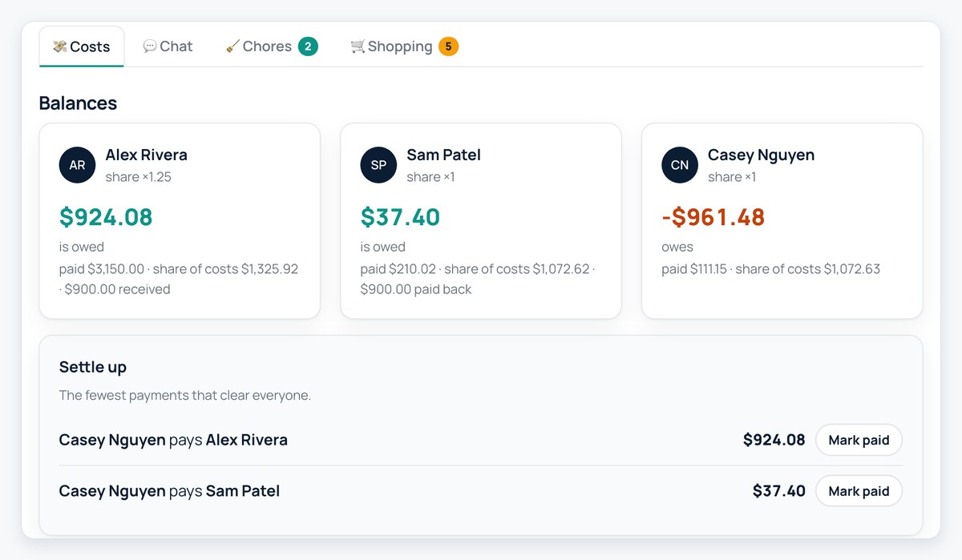Click the Settle up heading
962x560 pixels.
[x=93, y=367]
